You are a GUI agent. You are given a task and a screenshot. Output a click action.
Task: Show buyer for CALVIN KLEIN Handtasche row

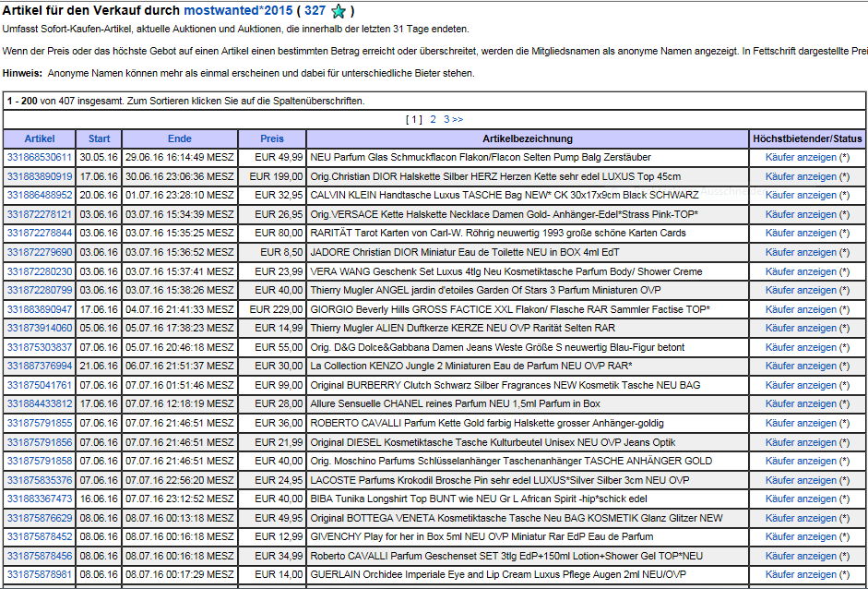coord(801,195)
